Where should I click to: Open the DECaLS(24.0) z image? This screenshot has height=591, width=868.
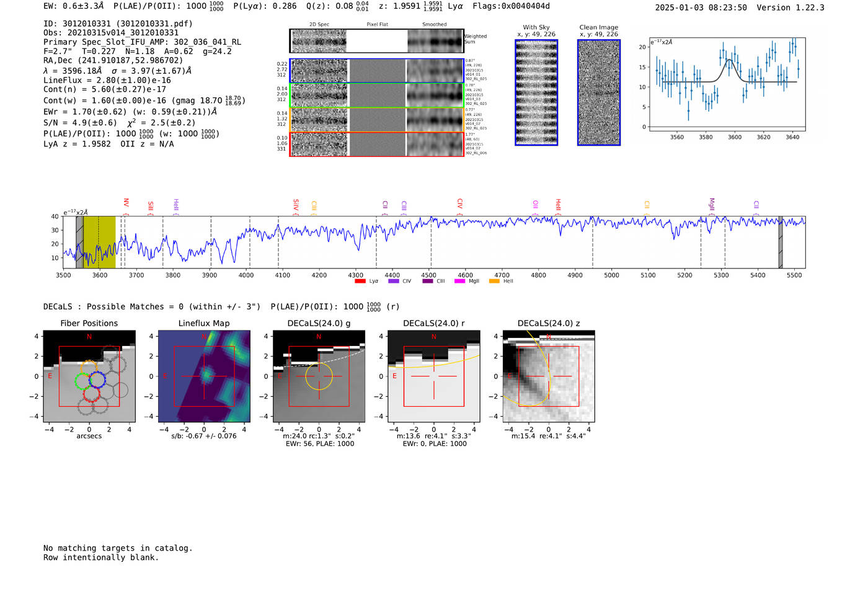tap(549, 376)
